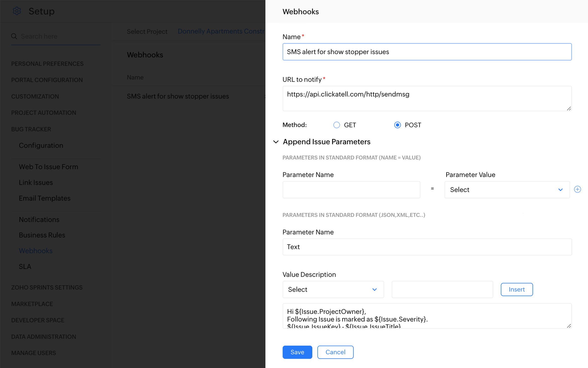Click the URL field resize handle
The image size is (588, 368).
click(569, 108)
